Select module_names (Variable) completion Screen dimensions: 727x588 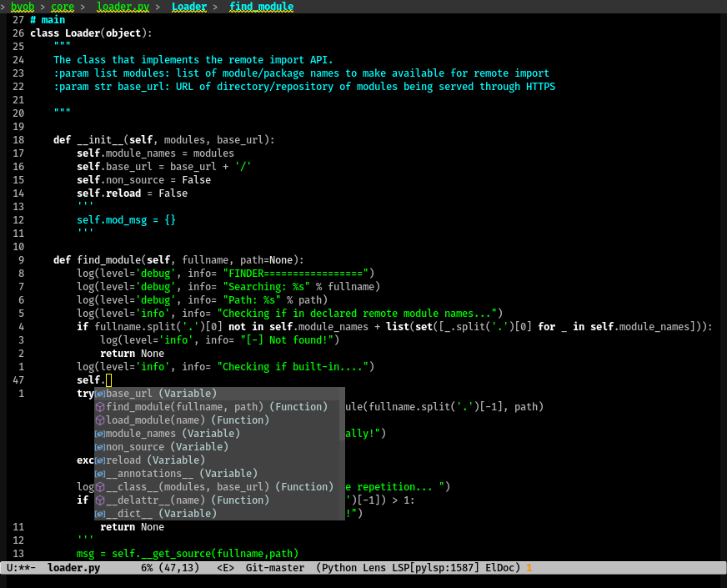click(217, 434)
